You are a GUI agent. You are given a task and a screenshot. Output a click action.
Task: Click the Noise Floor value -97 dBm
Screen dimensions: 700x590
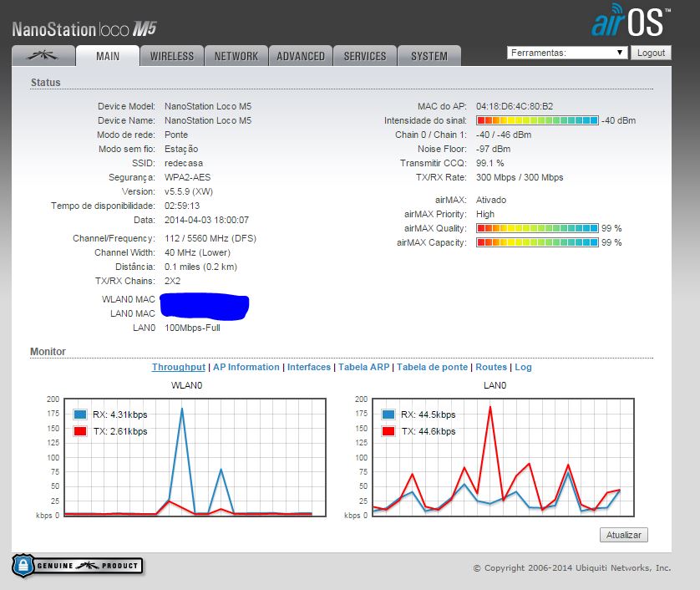coord(494,149)
